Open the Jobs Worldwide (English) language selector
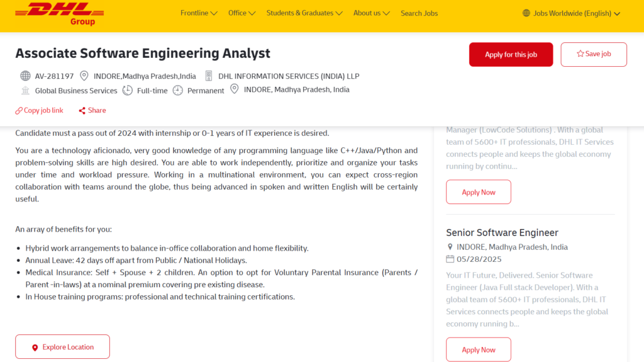The height and width of the screenshot is (362, 644). pyautogui.click(x=571, y=13)
